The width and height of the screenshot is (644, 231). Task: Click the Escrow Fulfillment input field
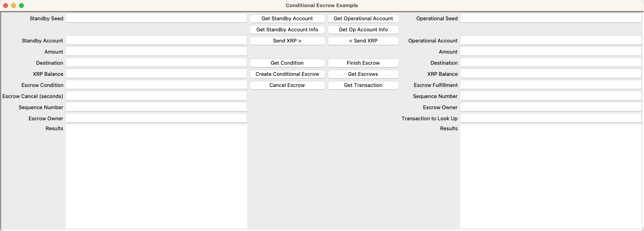pyautogui.click(x=551, y=85)
